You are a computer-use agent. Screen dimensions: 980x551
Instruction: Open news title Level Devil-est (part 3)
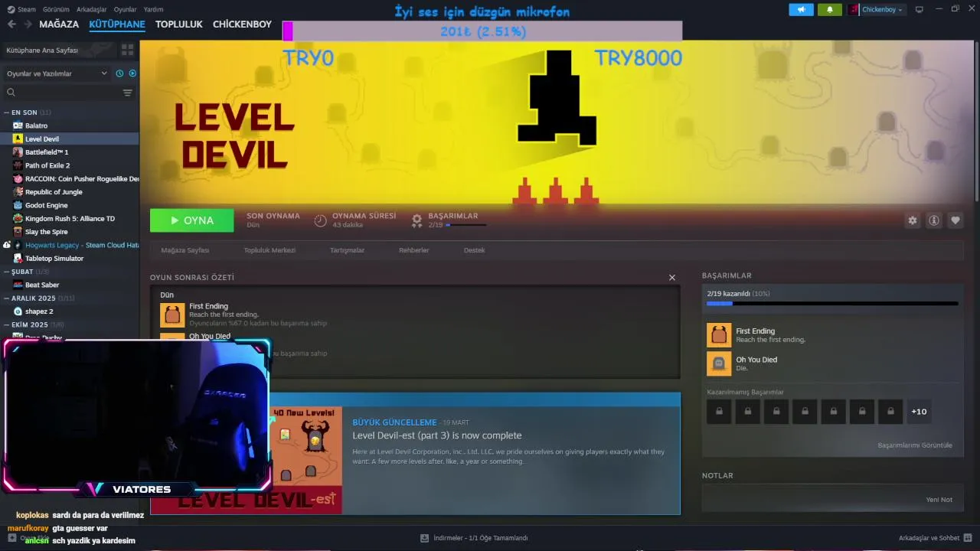pos(437,435)
